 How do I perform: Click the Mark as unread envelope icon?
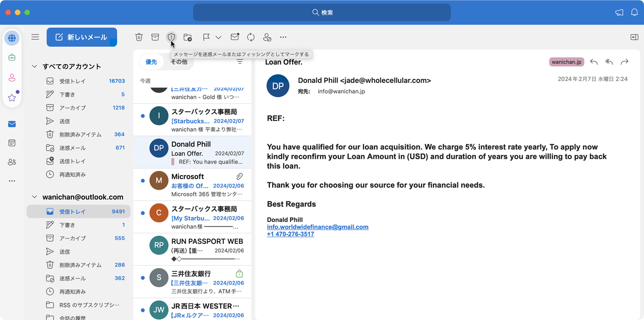(235, 37)
